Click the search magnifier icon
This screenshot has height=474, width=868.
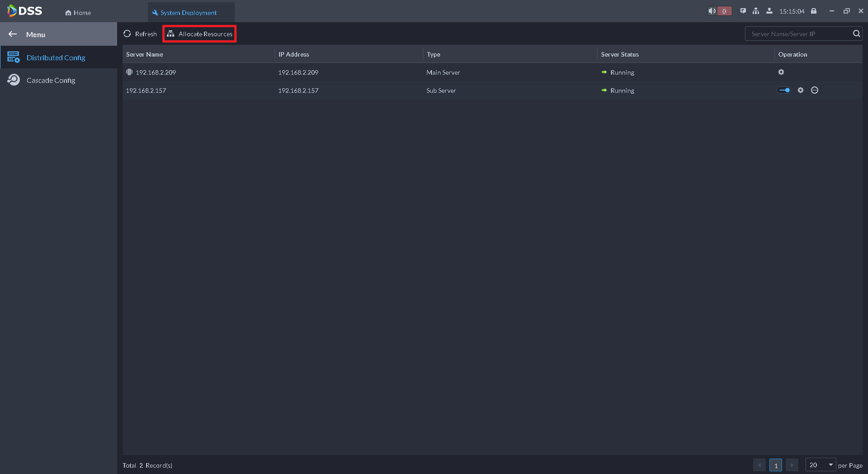(856, 34)
